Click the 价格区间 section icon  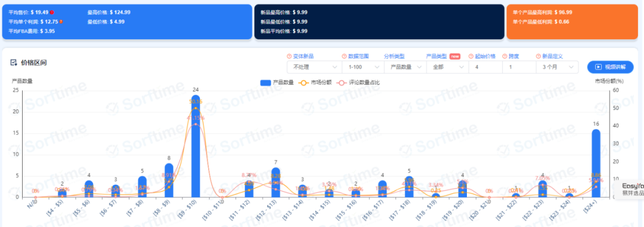14,63
